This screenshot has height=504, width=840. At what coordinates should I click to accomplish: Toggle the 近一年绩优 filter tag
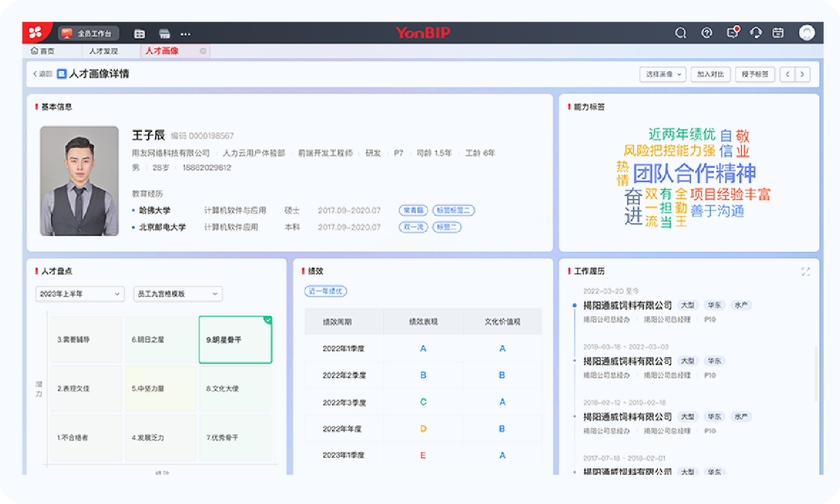[x=325, y=291]
